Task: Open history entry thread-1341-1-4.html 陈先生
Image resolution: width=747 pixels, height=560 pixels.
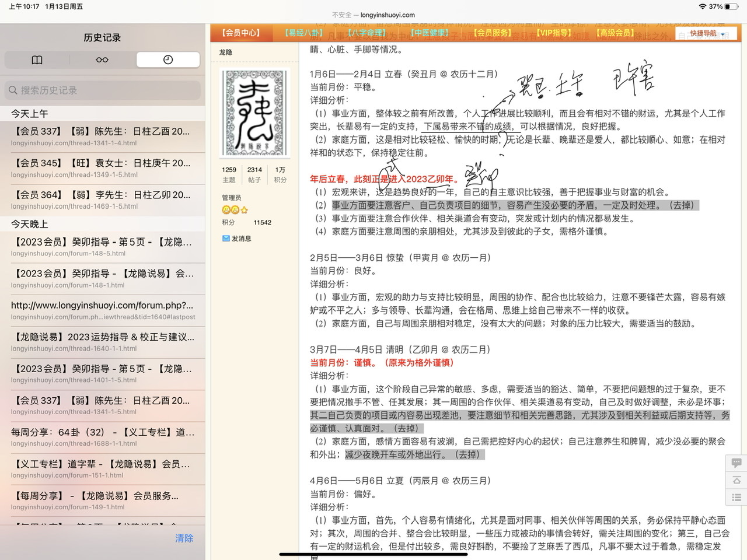Action: click(x=103, y=137)
